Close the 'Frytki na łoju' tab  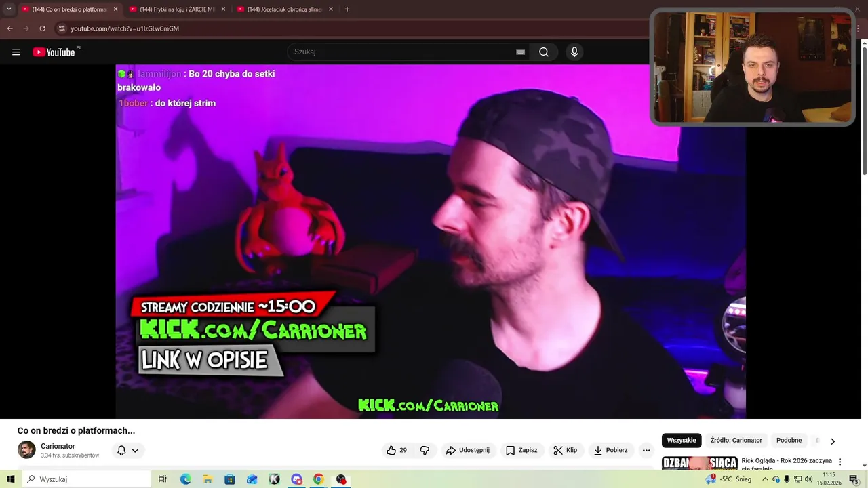[x=223, y=9]
